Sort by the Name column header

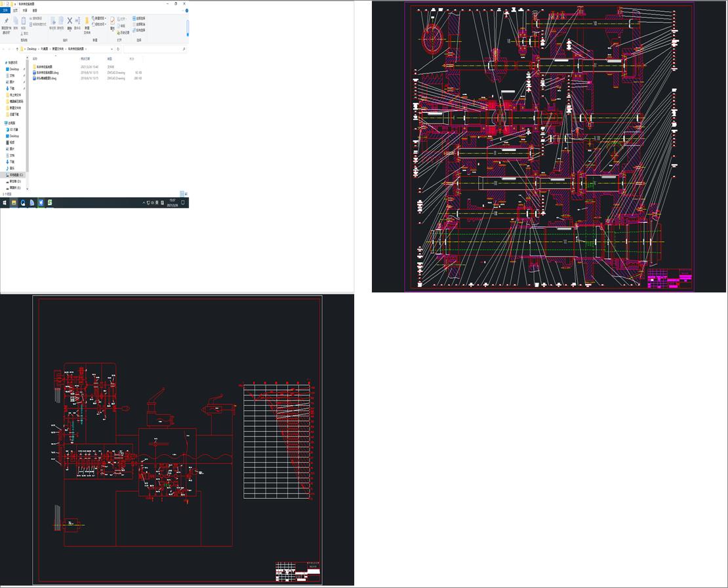click(35, 59)
